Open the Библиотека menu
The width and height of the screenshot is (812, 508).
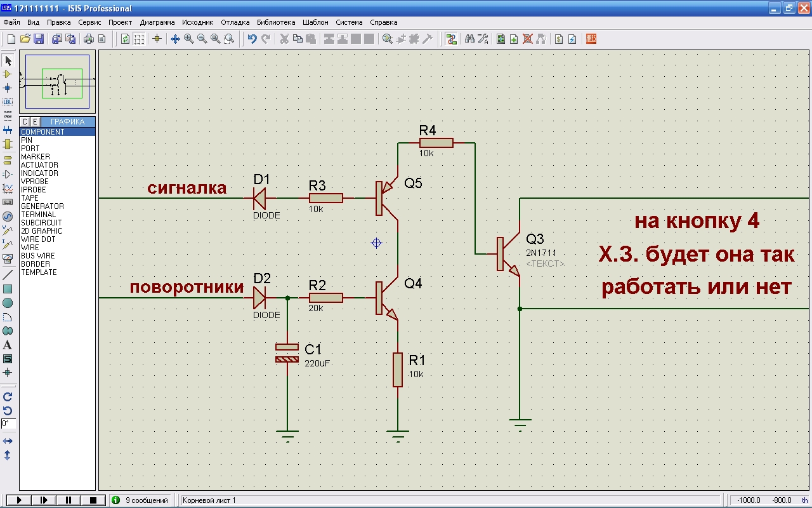coord(276,22)
